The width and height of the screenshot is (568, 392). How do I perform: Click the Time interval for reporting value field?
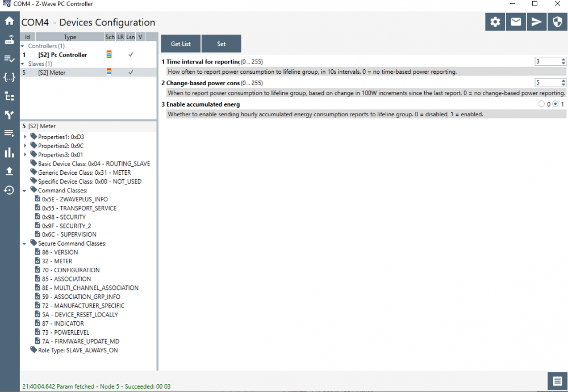click(546, 61)
